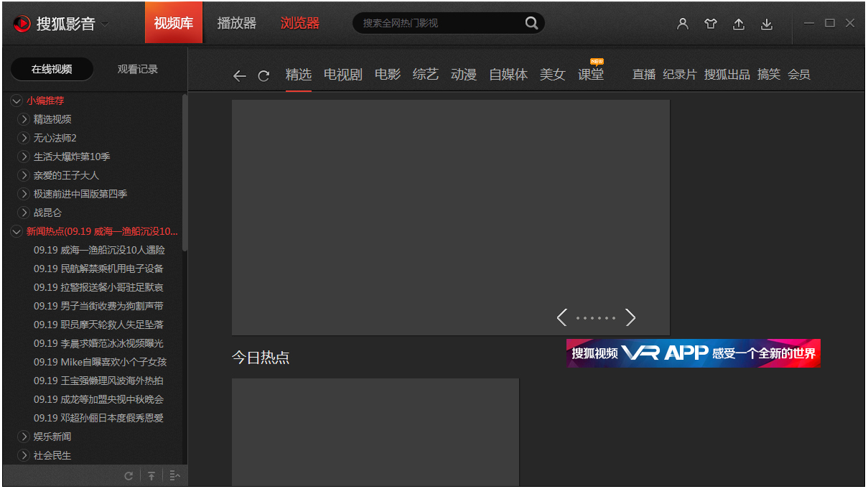Click the collapse list icon in sidebar footer
The height and width of the screenshot is (489, 868).
click(x=174, y=475)
